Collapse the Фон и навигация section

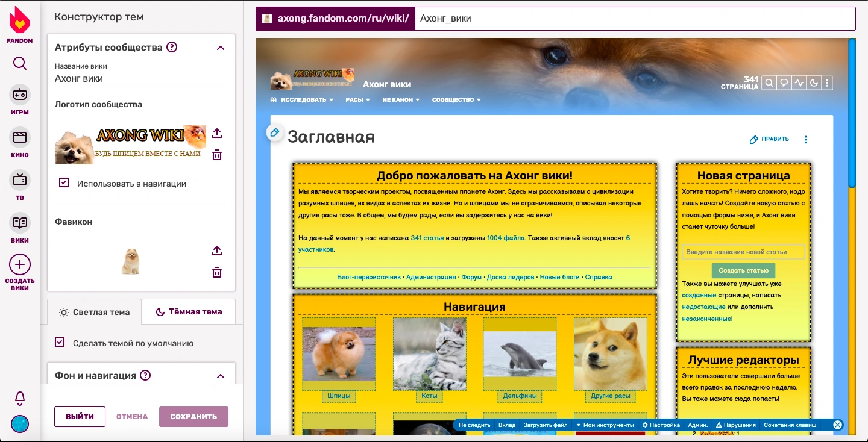click(x=221, y=376)
